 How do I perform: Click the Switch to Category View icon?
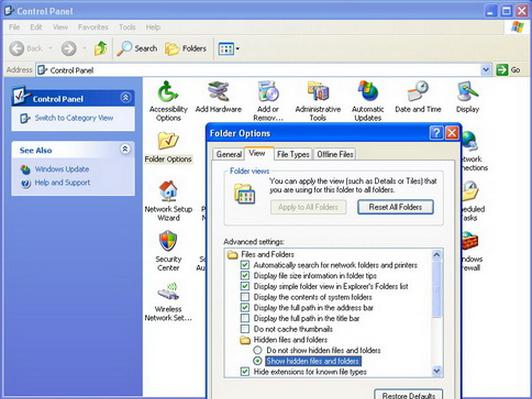(25, 118)
